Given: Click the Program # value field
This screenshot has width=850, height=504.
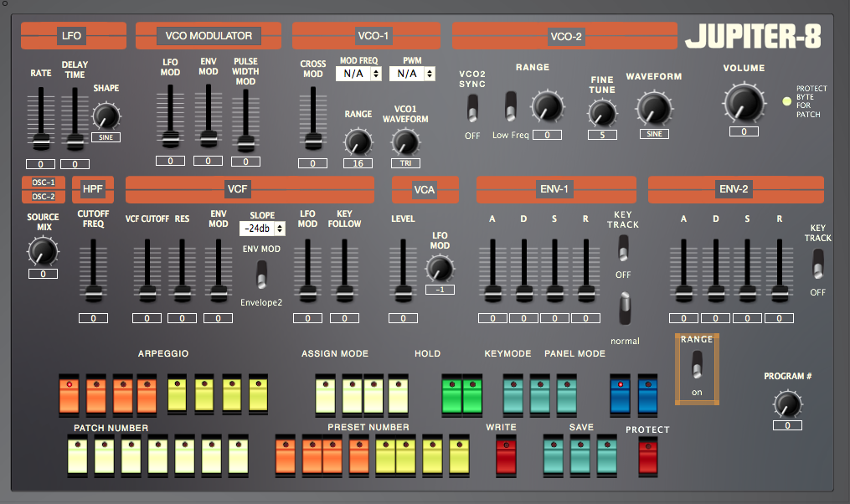Looking at the screenshot, I should tap(788, 425).
